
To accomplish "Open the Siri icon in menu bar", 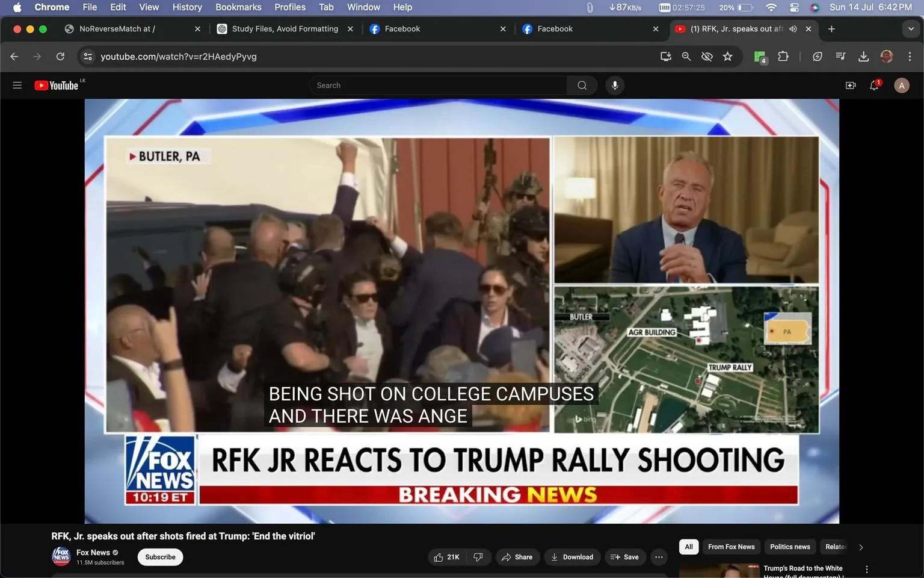I will 815,7.
